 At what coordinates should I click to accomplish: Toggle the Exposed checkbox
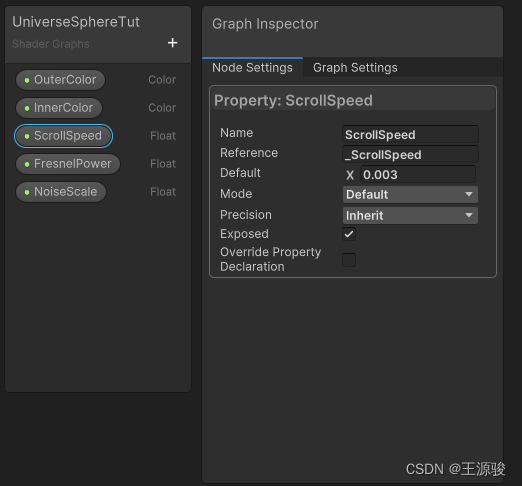click(x=349, y=234)
